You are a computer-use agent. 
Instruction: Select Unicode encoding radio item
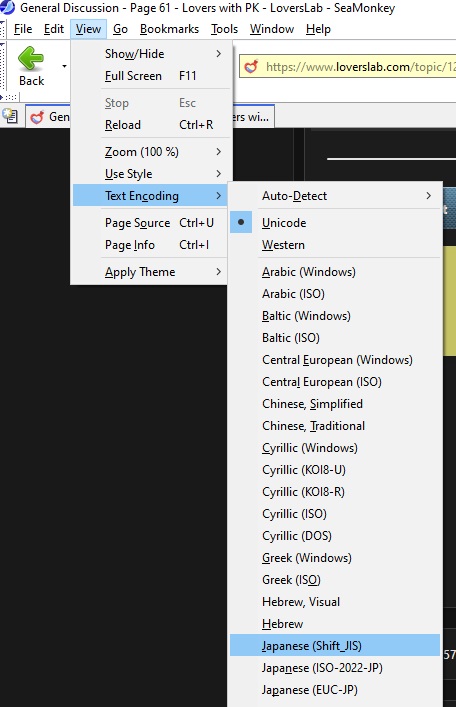(335, 223)
